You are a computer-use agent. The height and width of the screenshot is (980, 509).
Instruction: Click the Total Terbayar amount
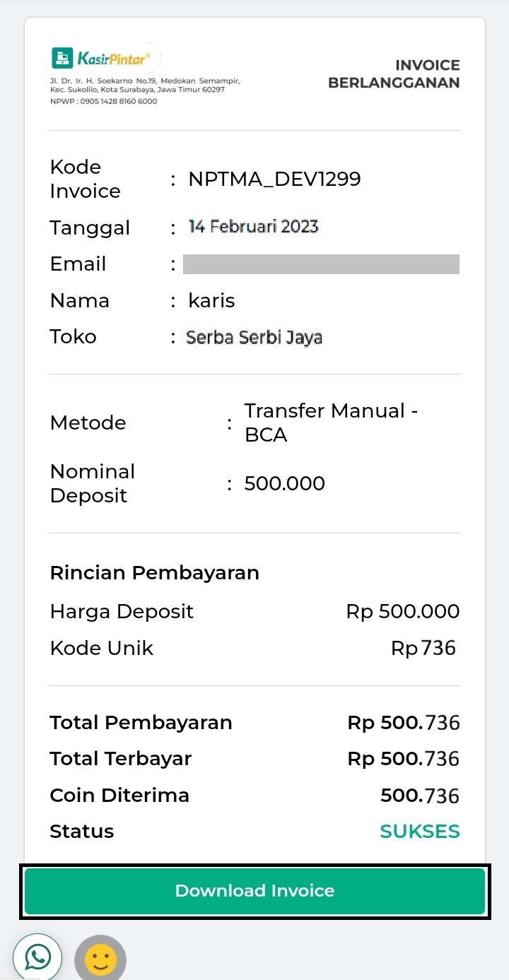[403, 759]
